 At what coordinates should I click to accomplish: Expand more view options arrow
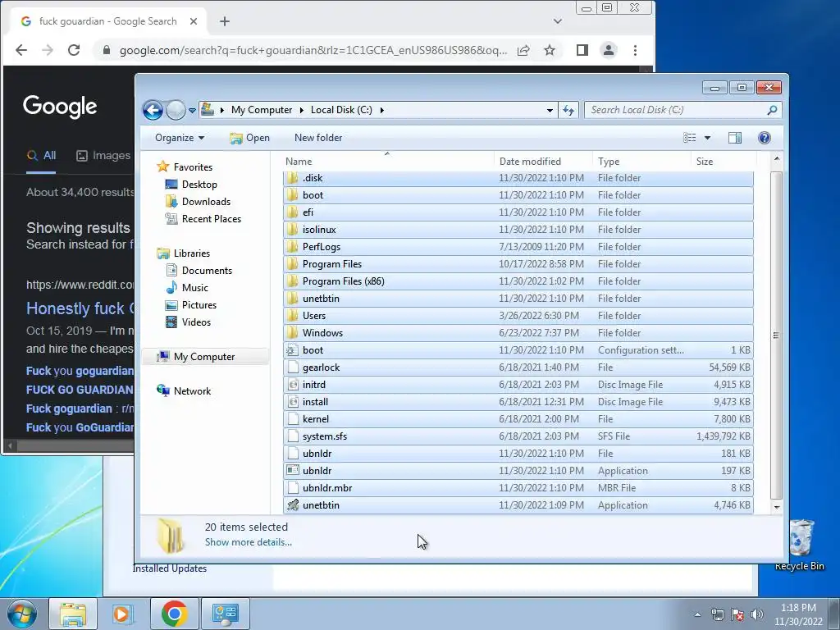tap(707, 138)
